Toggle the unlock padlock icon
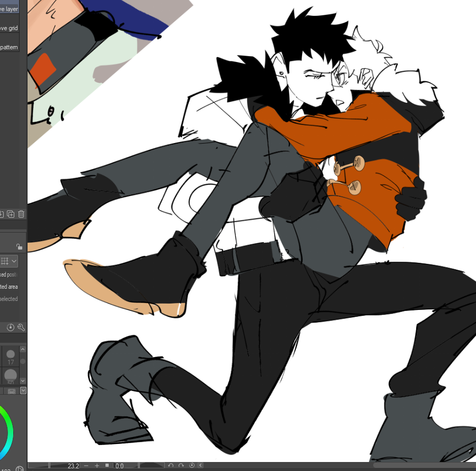Viewport: 476px width, 471px height. [x=19, y=246]
